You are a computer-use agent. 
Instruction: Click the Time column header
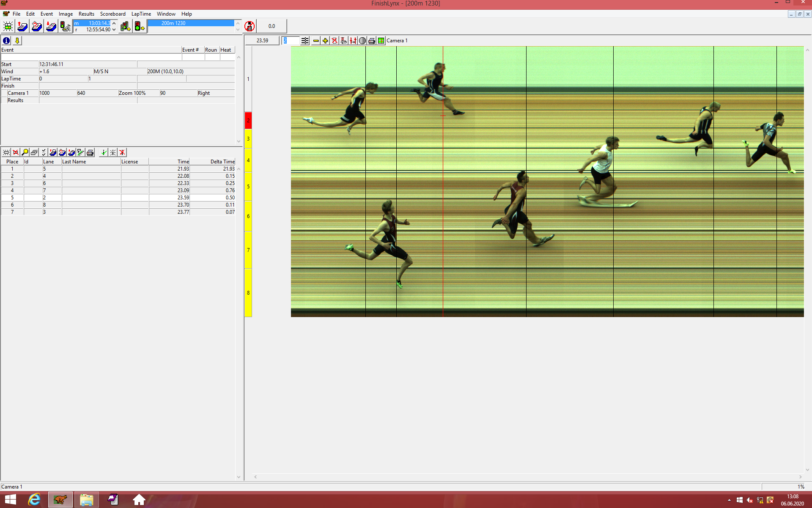(x=169, y=162)
